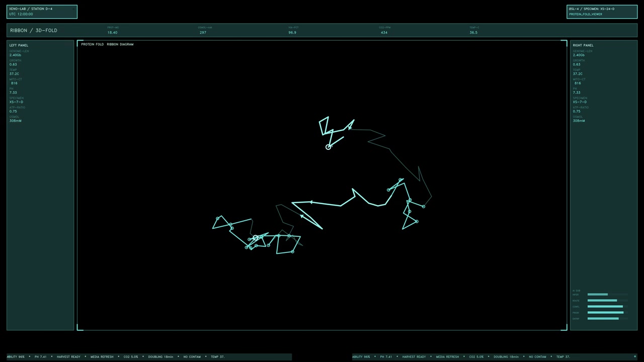Click the CONFL progress bar
644x362 pixels.
608,307
